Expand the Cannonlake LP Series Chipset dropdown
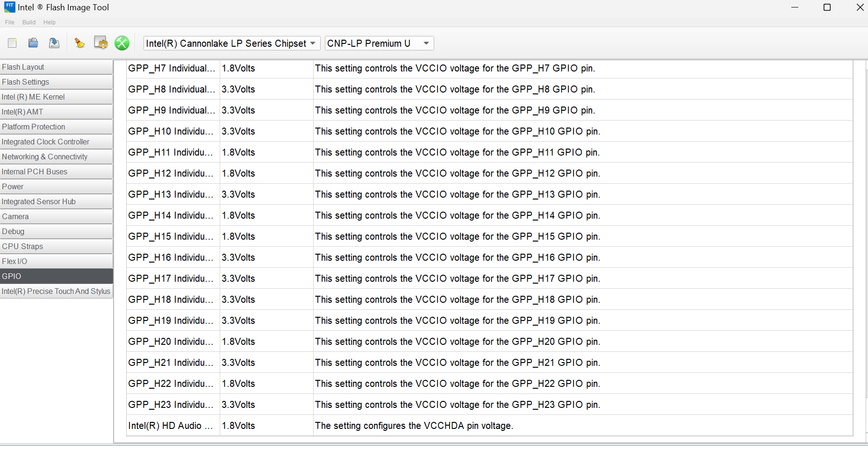The width and height of the screenshot is (868, 449). pos(232,43)
